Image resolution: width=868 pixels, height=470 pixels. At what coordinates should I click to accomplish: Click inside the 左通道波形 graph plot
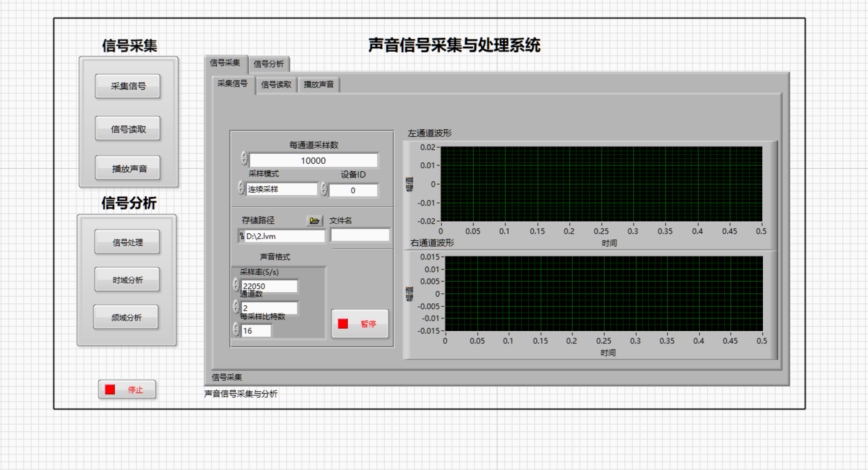tap(601, 184)
